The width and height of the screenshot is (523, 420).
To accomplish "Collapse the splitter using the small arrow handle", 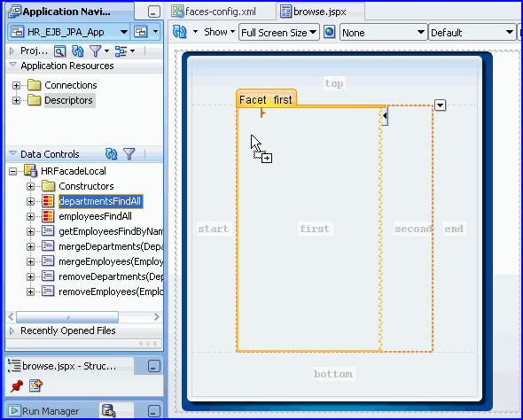I will tap(385, 116).
